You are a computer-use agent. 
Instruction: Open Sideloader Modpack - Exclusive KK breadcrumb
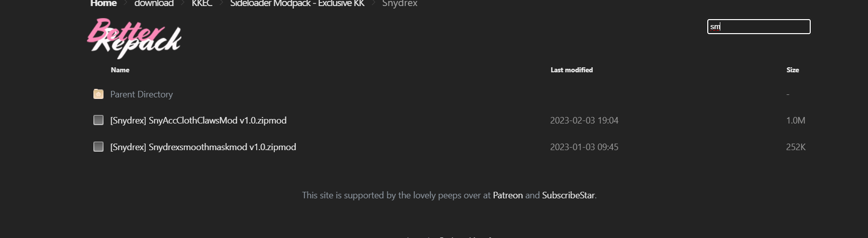pos(297,4)
